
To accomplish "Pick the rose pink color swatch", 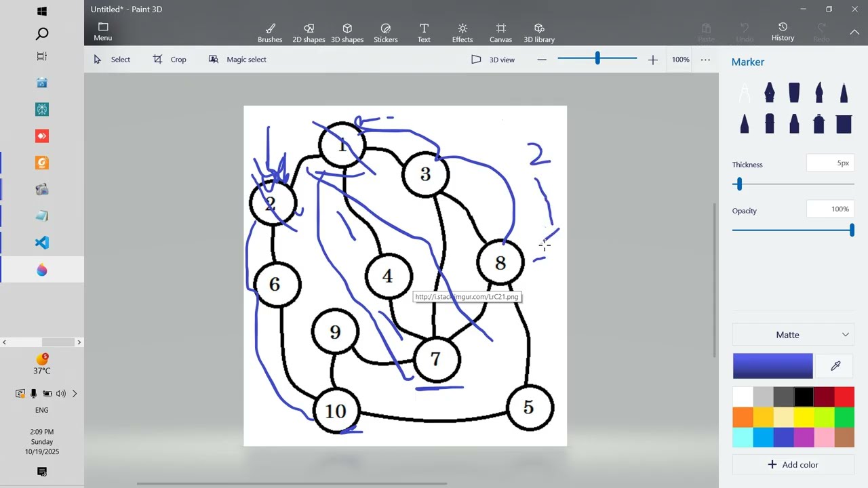I will point(824,438).
